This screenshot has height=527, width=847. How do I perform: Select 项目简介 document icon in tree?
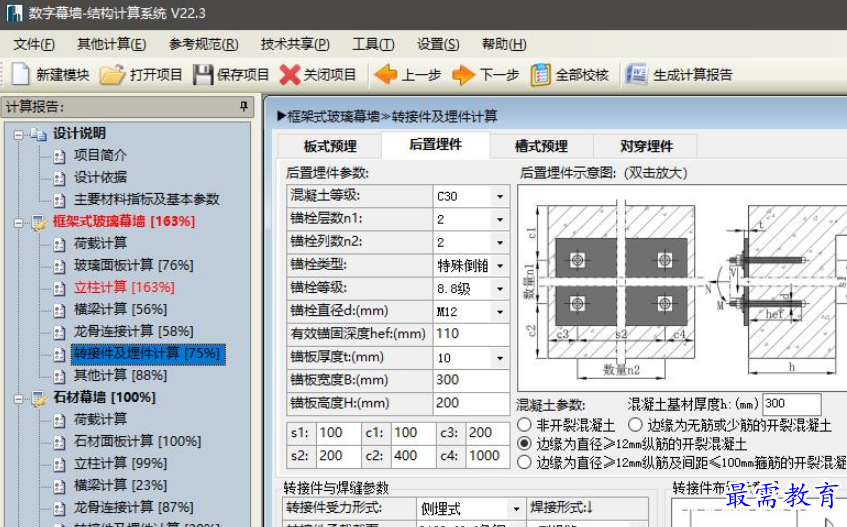pyautogui.click(x=59, y=157)
